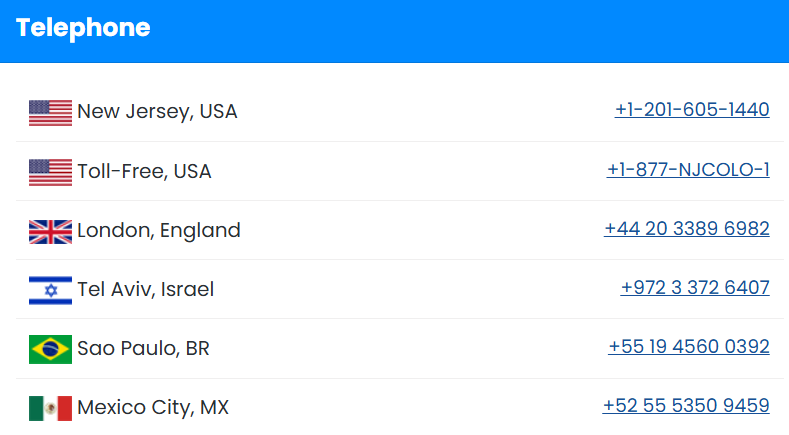
Task: Select the "London, England" location text
Action: coord(159,230)
